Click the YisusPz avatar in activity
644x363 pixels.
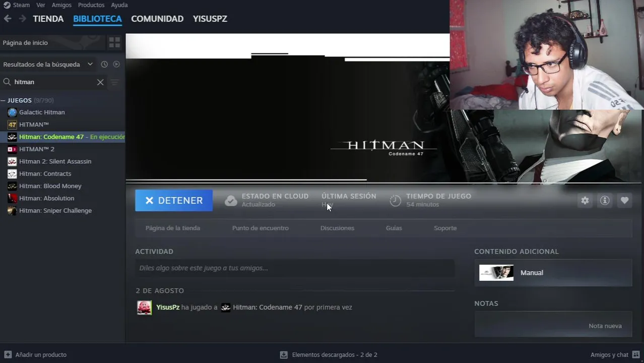pyautogui.click(x=144, y=308)
